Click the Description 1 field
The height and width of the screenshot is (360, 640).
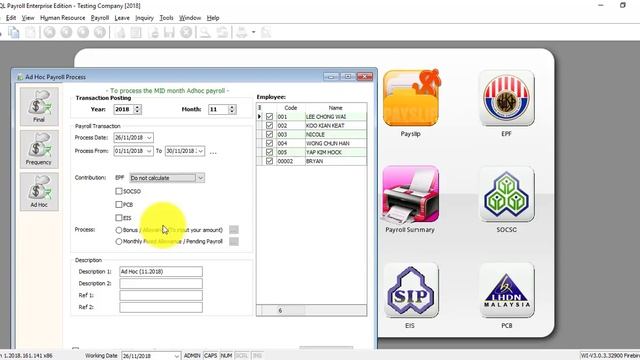pos(161,271)
